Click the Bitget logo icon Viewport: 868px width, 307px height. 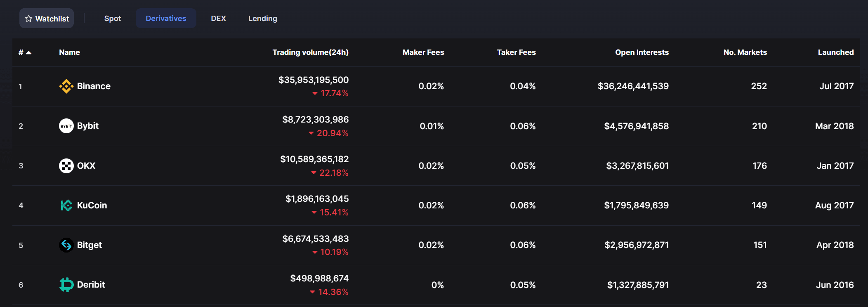click(x=66, y=245)
